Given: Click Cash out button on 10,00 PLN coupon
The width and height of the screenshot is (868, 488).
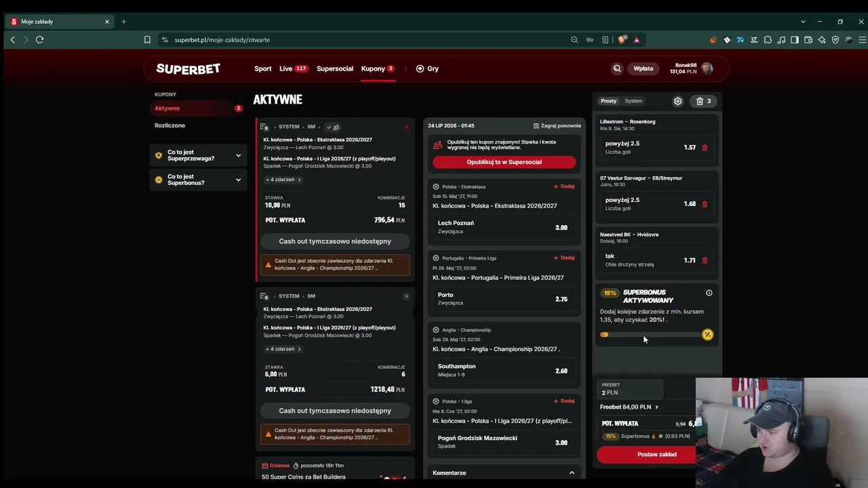Looking at the screenshot, I should click(335, 241).
